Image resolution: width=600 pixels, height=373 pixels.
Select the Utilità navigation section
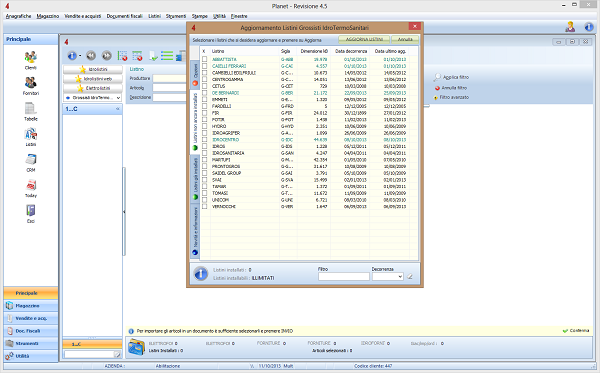31,356
